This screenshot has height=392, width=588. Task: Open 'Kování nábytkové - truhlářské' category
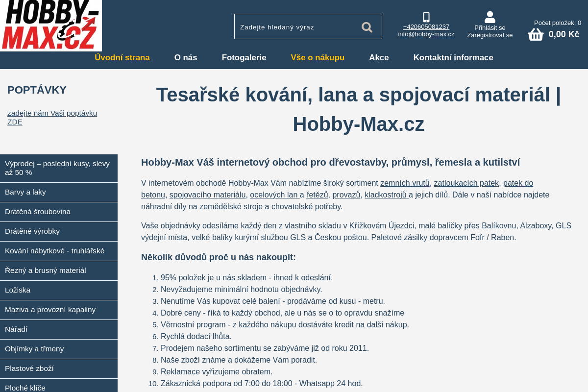59,251
